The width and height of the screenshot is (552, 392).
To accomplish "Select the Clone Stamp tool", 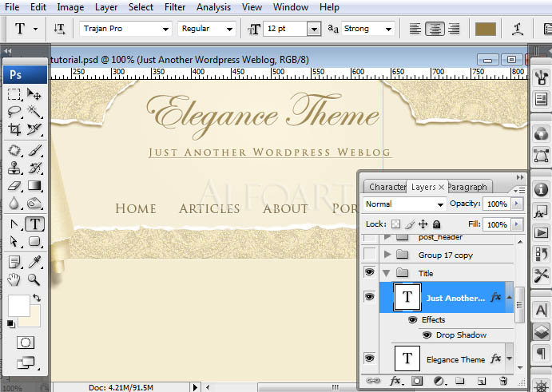I will (14, 168).
